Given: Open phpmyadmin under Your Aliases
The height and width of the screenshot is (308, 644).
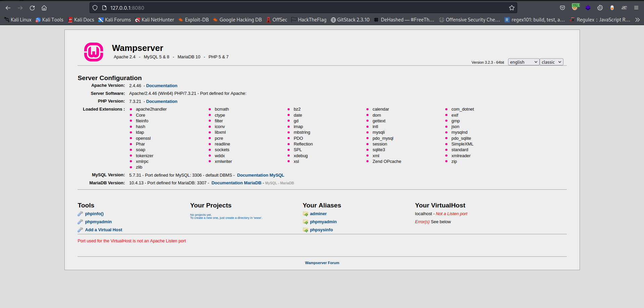Looking at the screenshot, I should click(x=323, y=222).
